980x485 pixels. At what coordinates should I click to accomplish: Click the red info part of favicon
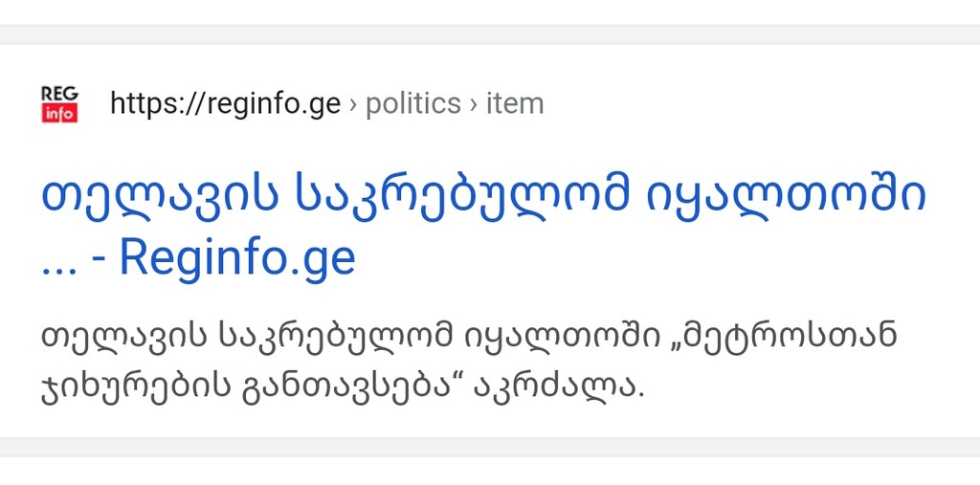[x=59, y=114]
